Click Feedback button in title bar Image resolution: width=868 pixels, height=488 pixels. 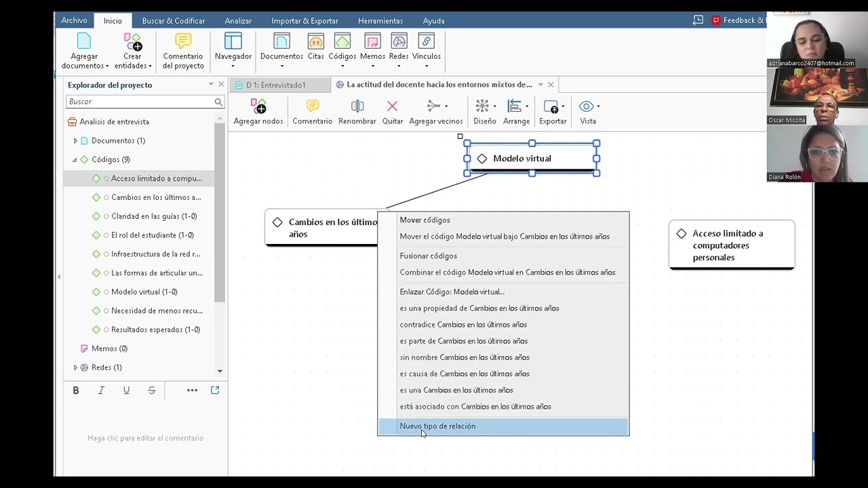click(738, 20)
